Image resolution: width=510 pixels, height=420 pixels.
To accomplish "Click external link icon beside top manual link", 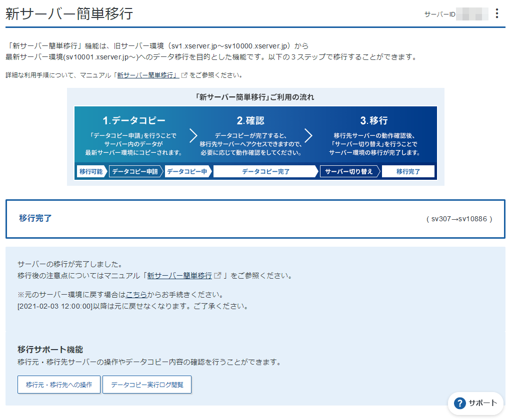I will (x=184, y=75).
